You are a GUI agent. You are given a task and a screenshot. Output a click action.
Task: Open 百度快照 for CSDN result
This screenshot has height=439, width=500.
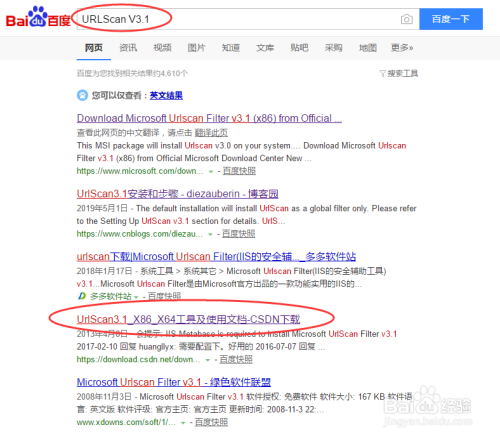point(236,359)
